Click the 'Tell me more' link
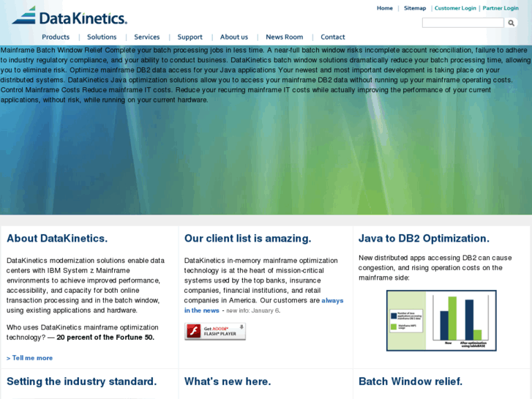 coord(29,358)
